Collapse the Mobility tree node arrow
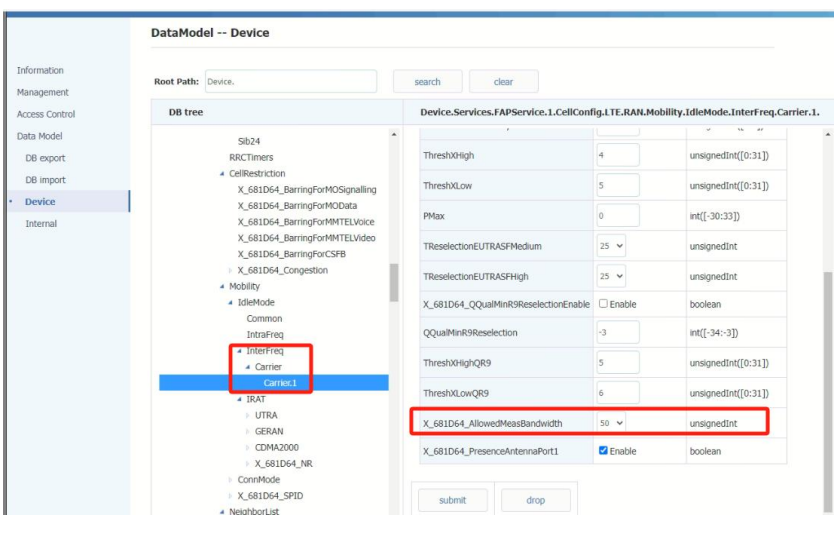Screen dimensions: 835x546 (x=222, y=287)
